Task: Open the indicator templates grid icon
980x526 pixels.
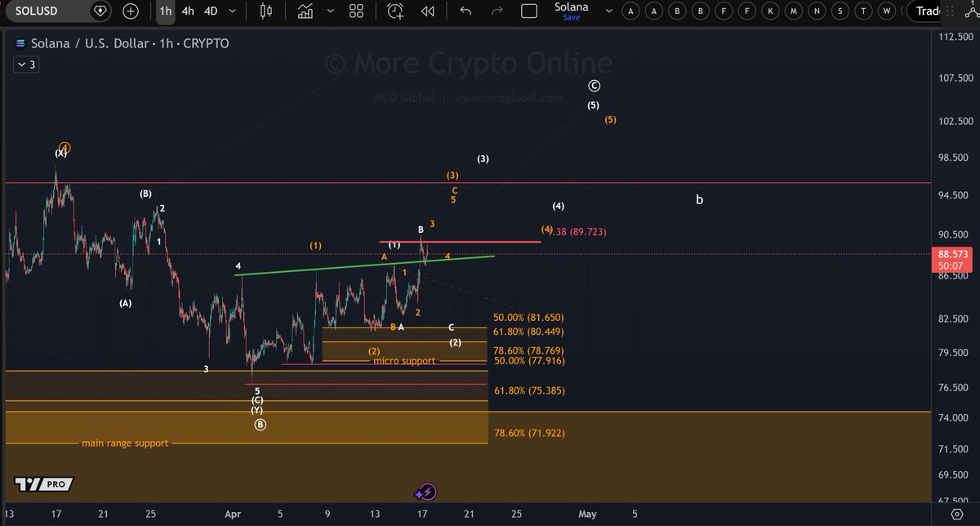Action: click(x=356, y=11)
